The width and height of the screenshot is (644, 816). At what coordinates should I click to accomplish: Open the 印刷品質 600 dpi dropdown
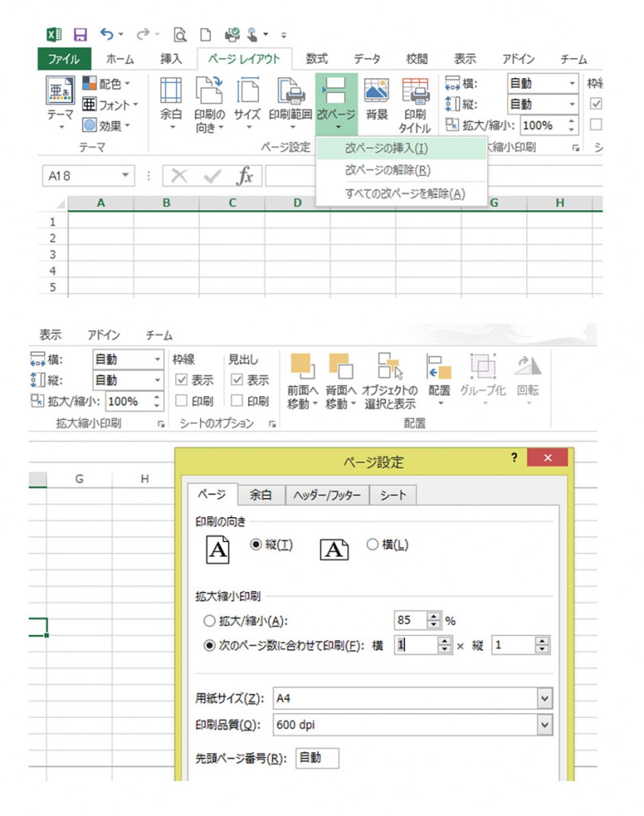click(545, 724)
